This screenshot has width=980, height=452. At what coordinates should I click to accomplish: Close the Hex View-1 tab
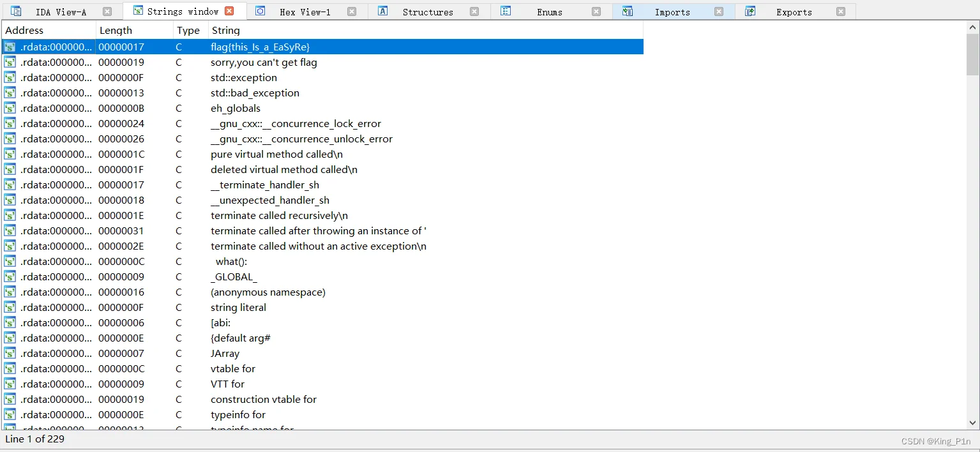352,11
